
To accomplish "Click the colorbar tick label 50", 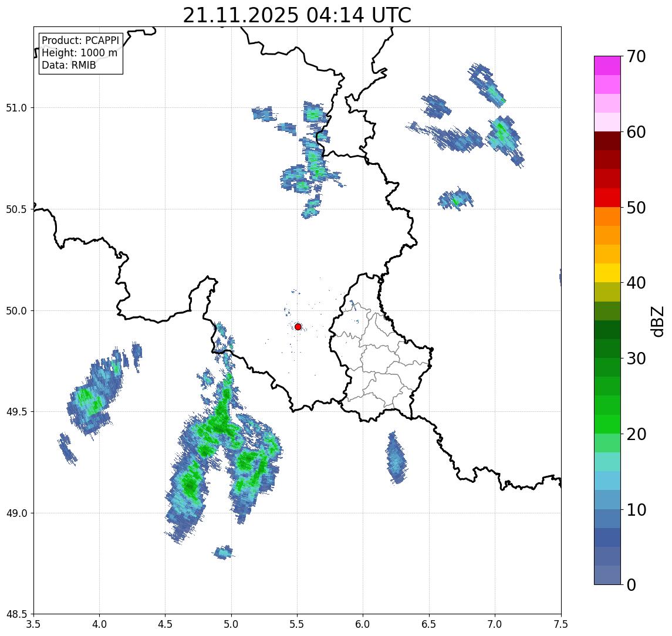I will (636, 208).
